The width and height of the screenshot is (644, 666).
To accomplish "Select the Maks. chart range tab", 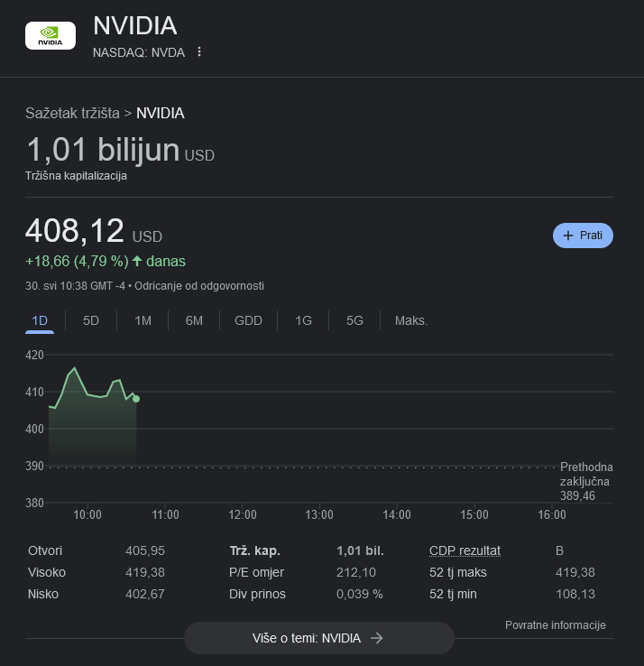I will click(411, 320).
